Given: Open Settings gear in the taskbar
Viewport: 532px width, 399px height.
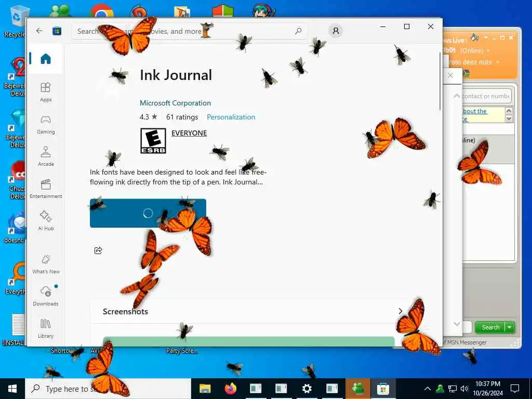Looking at the screenshot, I should (307, 389).
